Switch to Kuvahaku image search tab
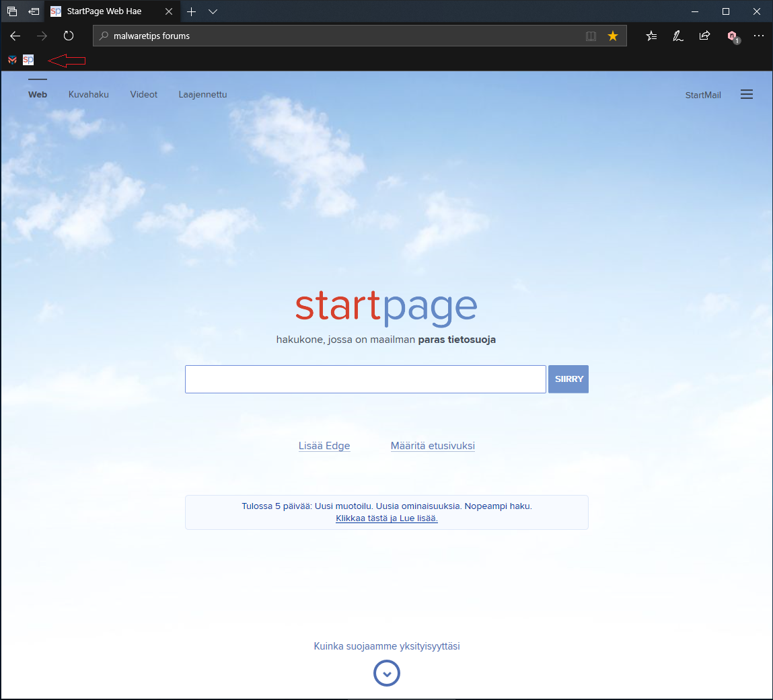 click(x=89, y=95)
